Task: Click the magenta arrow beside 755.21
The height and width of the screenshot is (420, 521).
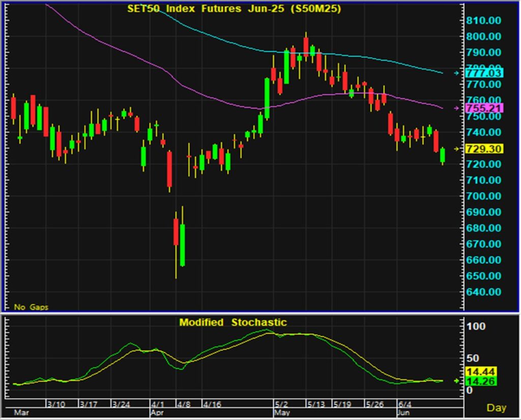Action: (456, 108)
